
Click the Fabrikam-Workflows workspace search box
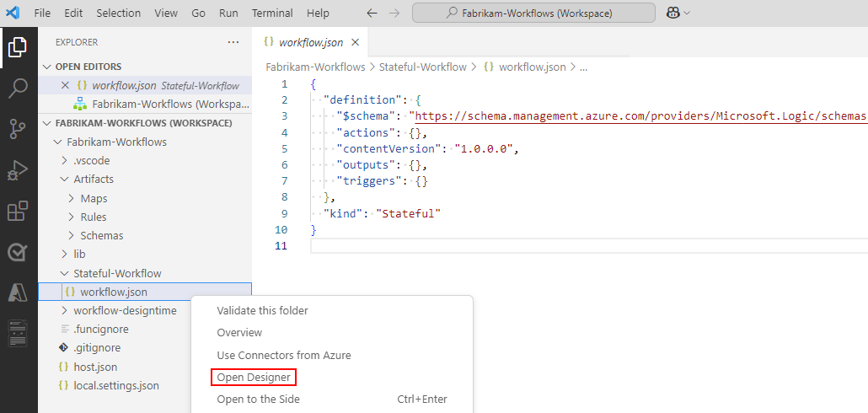pyautogui.click(x=533, y=13)
